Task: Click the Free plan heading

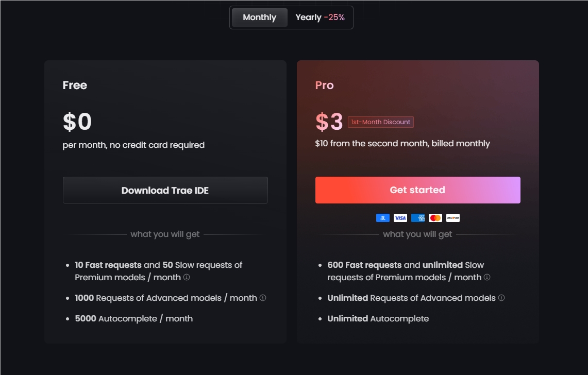Action: tap(75, 86)
